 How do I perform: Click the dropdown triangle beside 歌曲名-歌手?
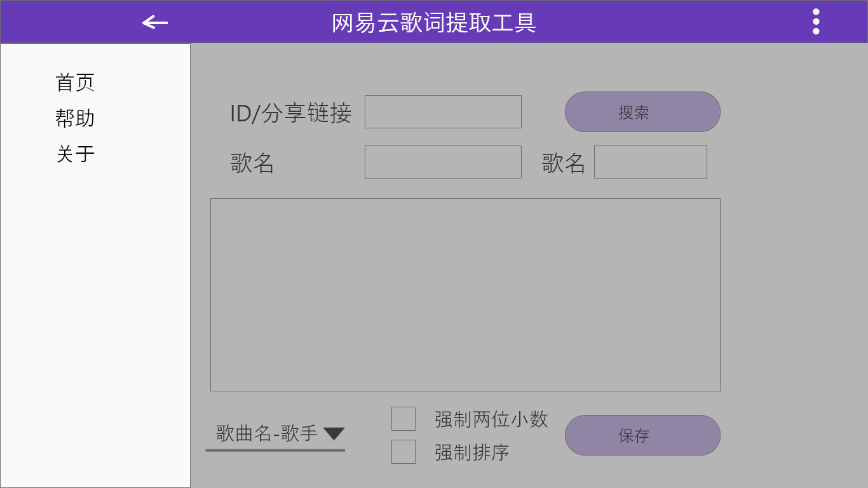pos(334,433)
